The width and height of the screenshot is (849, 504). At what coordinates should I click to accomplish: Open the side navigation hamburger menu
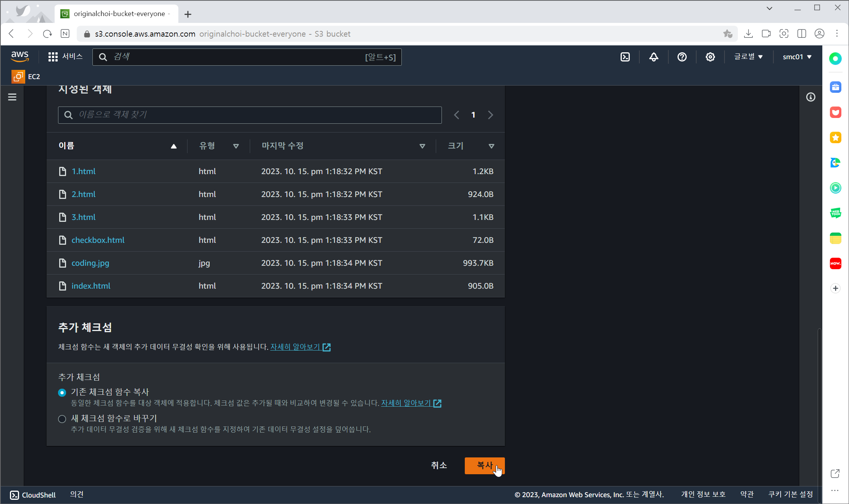12,97
